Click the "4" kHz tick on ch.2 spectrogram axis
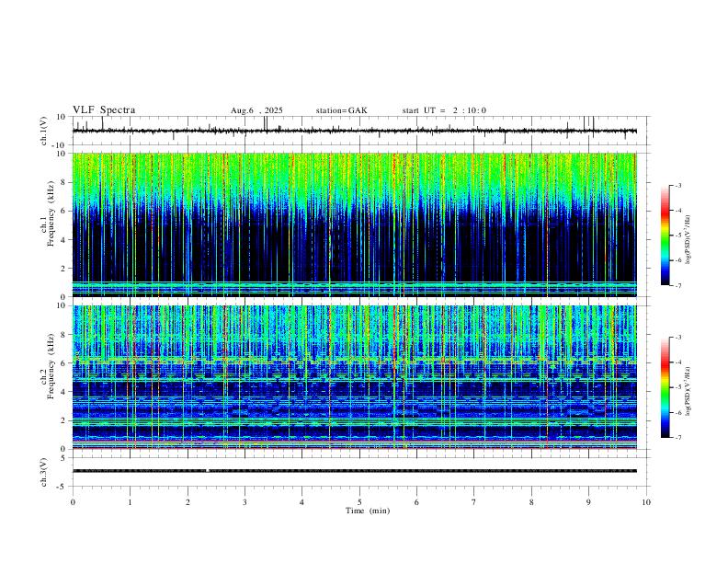The image size is (728, 563). click(x=63, y=392)
